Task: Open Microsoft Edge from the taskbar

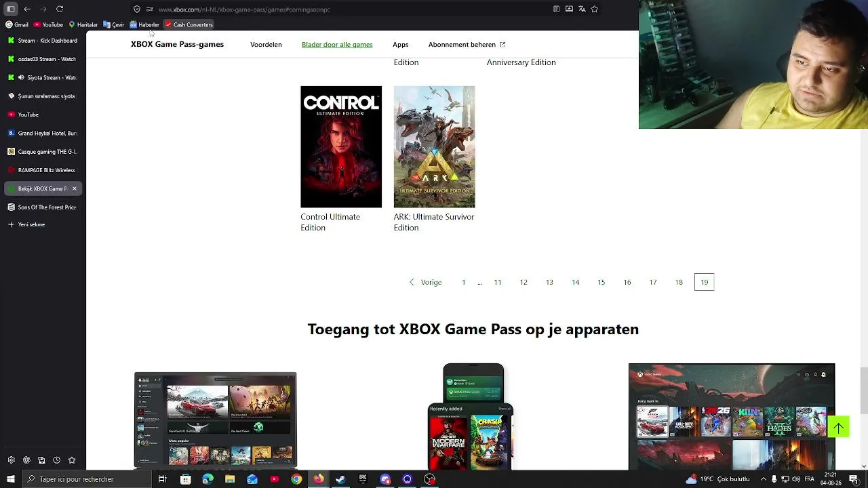Action: pyautogui.click(x=208, y=479)
